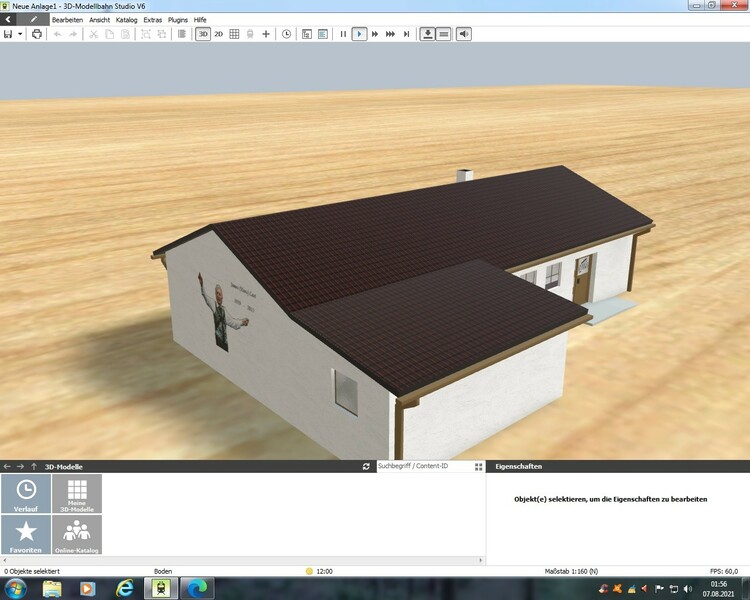Open the Verlauf history tile
The width and height of the screenshot is (750, 600).
26,494
